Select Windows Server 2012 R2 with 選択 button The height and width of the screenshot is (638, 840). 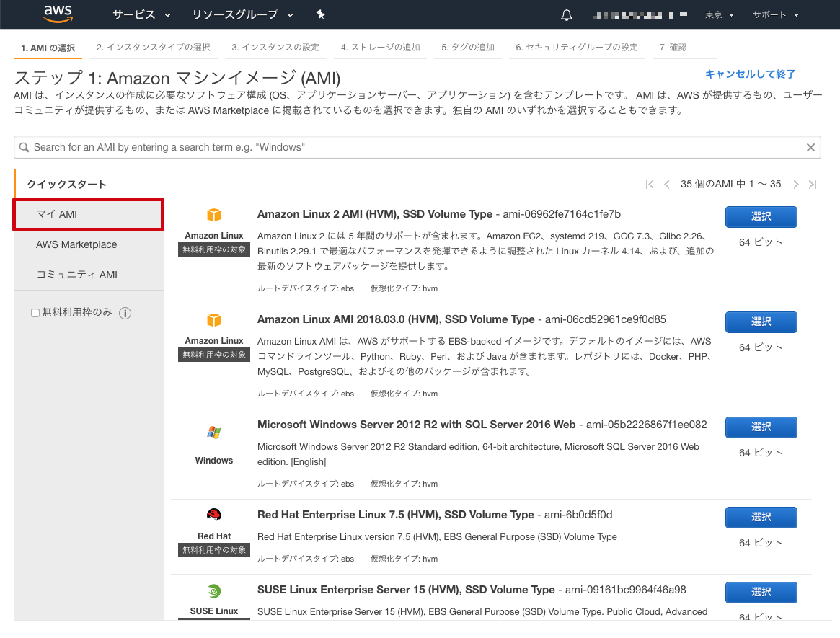coord(761,427)
